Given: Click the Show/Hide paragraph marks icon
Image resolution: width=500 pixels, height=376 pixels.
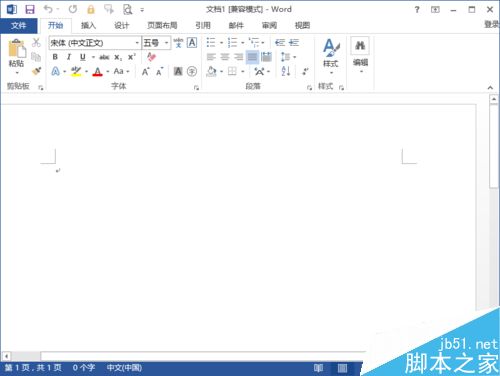Looking at the screenshot, I should [305, 71].
